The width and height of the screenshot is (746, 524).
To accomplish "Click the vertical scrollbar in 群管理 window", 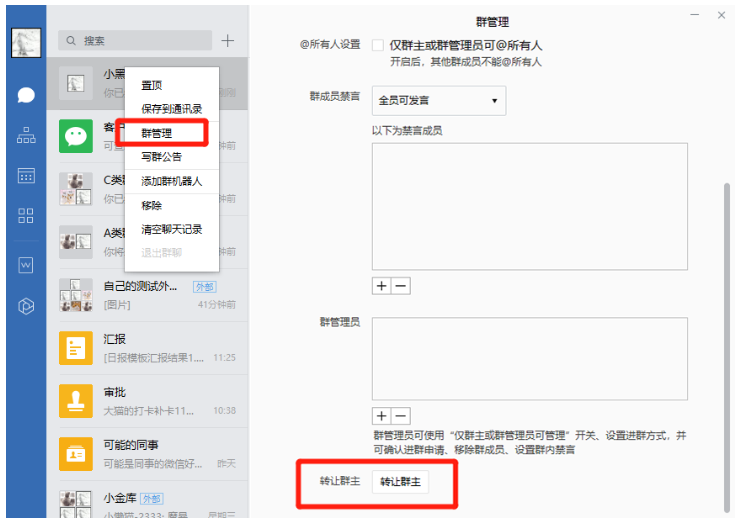I will 726,347.
